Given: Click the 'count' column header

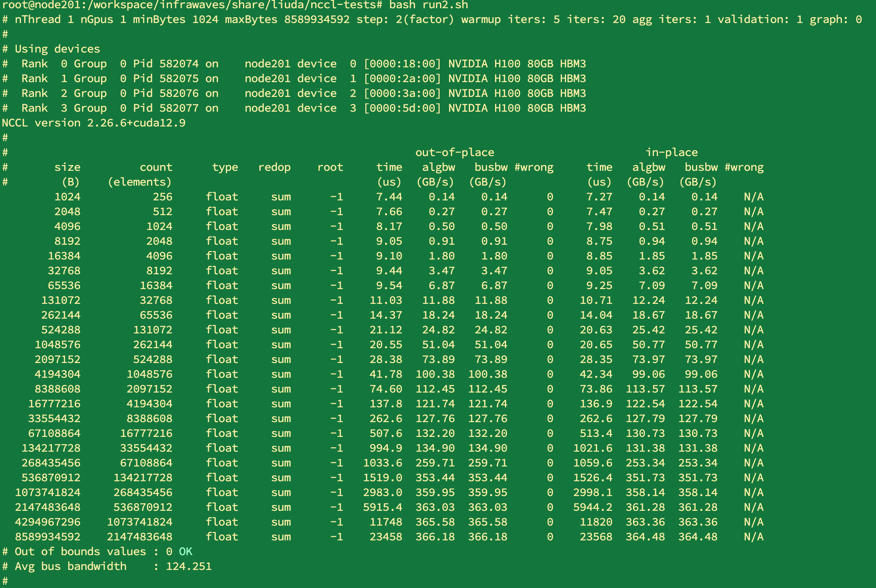Looking at the screenshot, I should pos(156,167).
